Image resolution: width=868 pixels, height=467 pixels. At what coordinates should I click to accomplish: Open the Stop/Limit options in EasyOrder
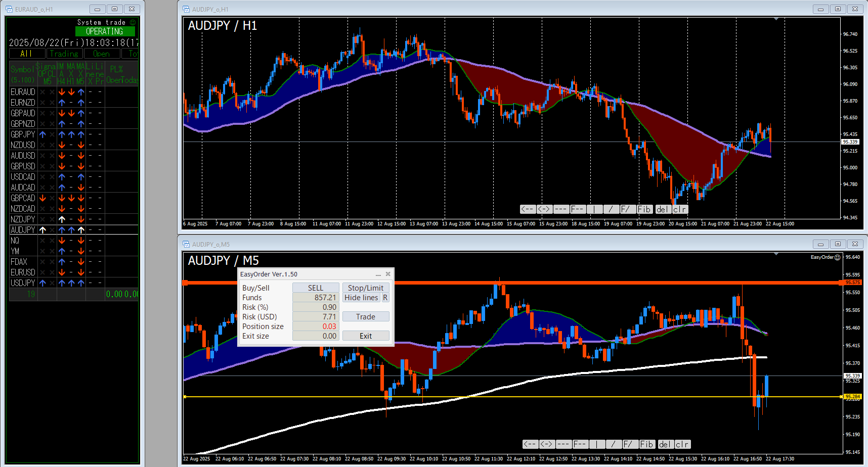click(366, 288)
